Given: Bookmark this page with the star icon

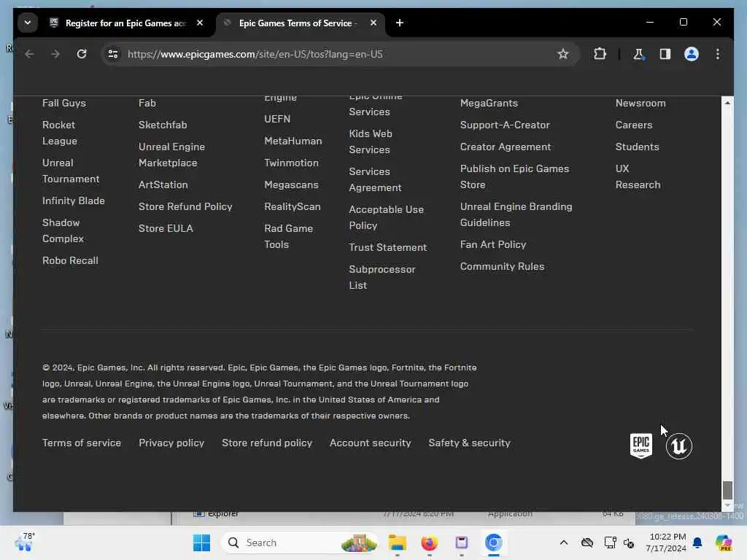Looking at the screenshot, I should [562, 54].
